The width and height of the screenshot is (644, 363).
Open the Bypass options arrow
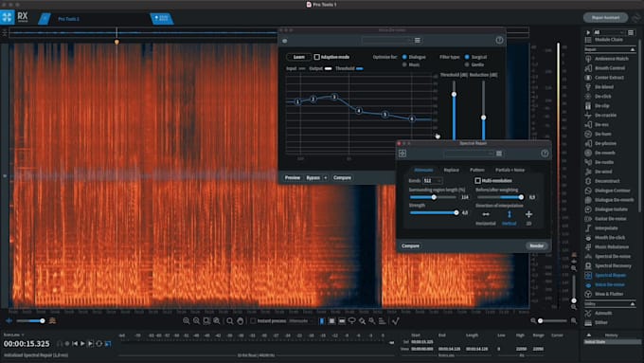coord(325,178)
